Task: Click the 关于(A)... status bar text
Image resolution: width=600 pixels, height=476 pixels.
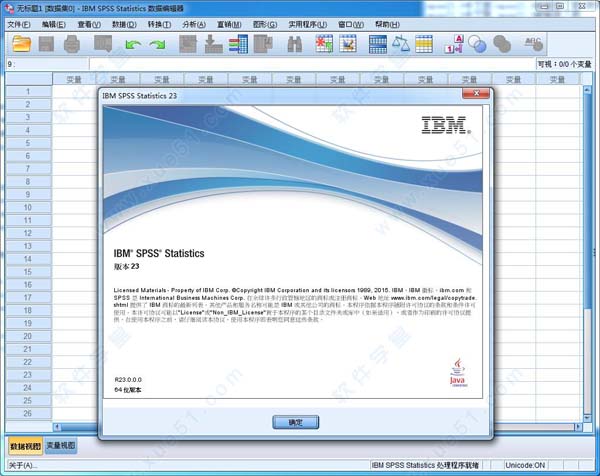Action: coord(23,465)
